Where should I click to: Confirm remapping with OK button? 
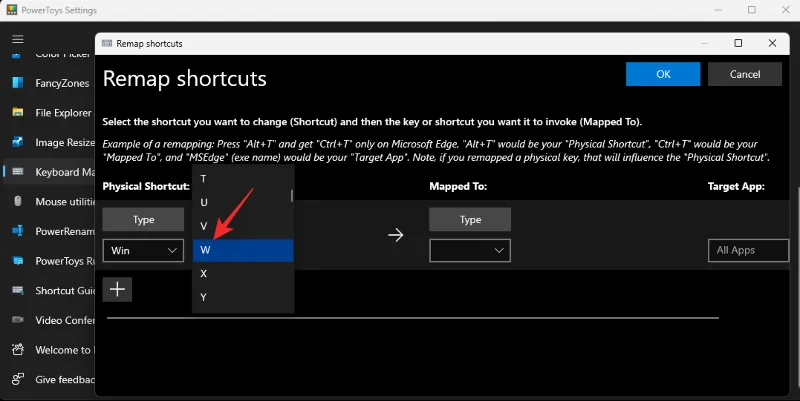coord(663,74)
